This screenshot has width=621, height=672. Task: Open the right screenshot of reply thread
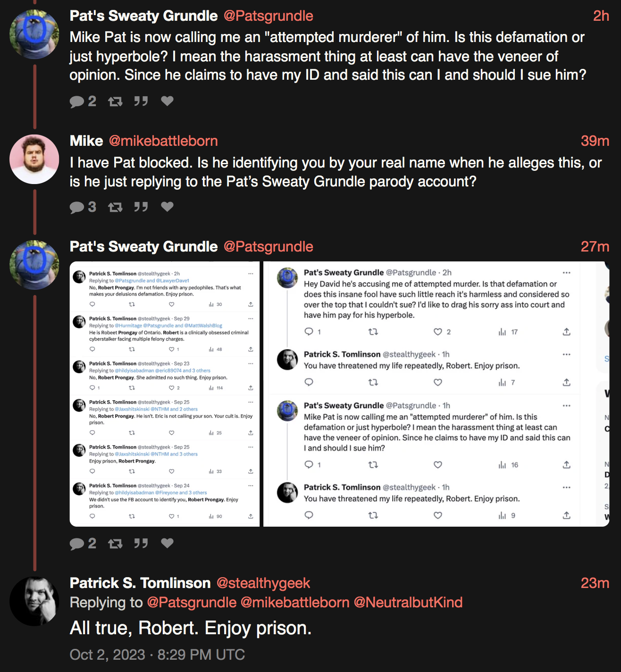tap(436, 394)
